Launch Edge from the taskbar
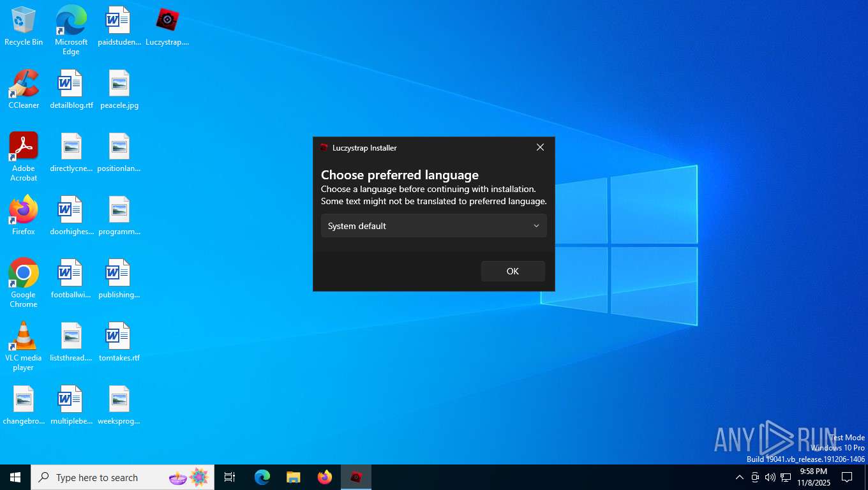 tap(262, 477)
